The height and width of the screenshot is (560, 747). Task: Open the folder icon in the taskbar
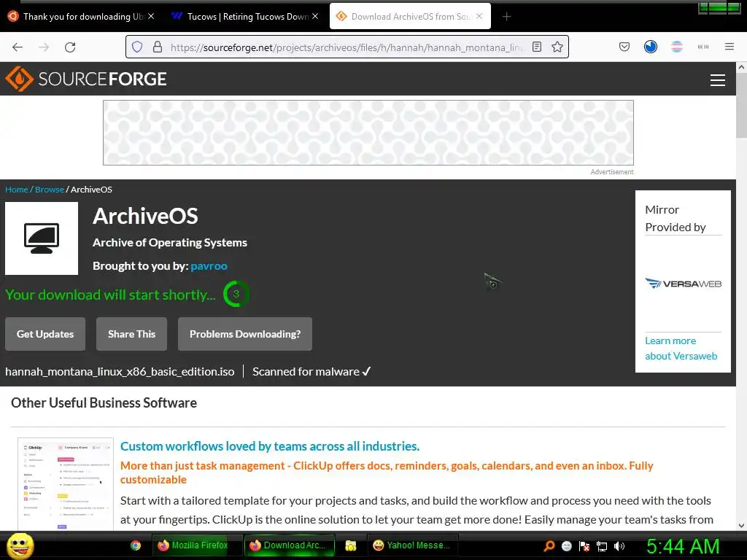point(351,545)
